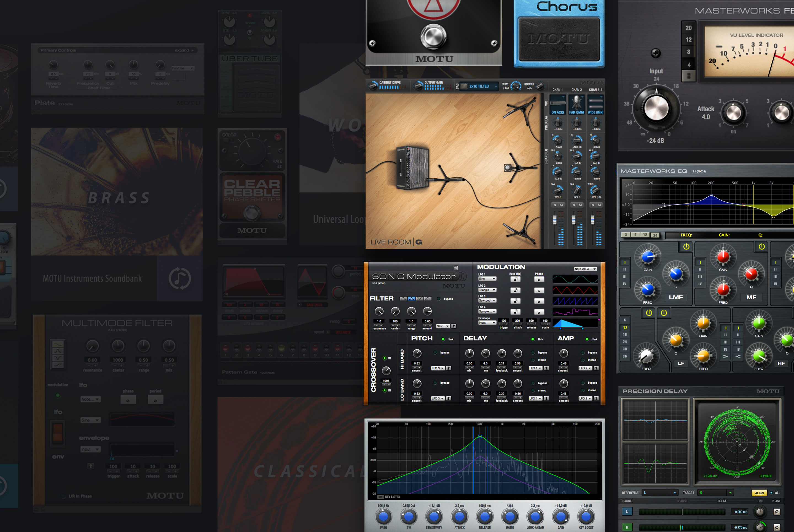Toggle the Filter bypass in Sonic Modulator

[438, 299]
